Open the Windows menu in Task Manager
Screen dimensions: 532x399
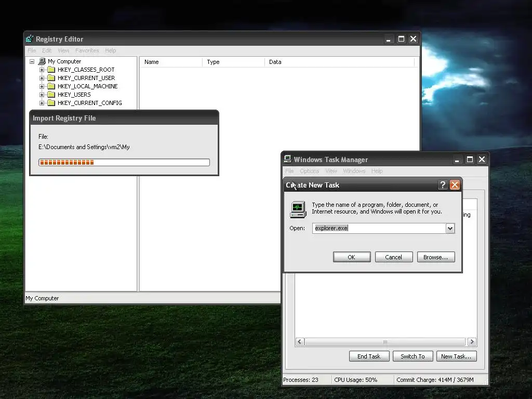[x=354, y=171]
